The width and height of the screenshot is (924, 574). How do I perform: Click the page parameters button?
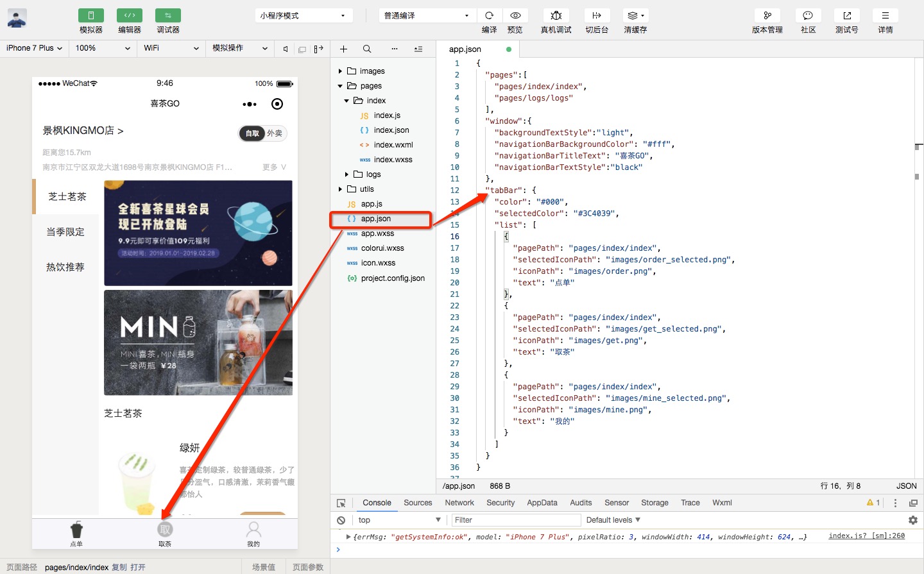[x=308, y=567]
